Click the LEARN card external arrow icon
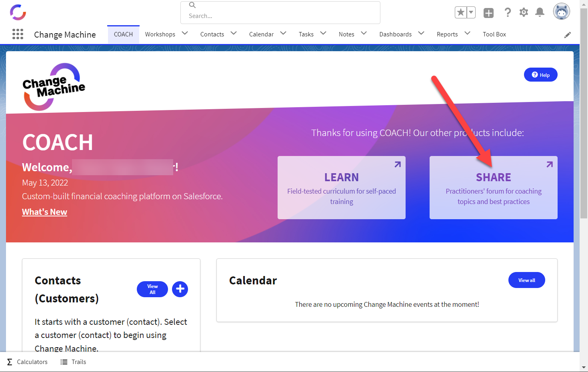The width and height of the screenshot is (588, 372). coord(398,164)
